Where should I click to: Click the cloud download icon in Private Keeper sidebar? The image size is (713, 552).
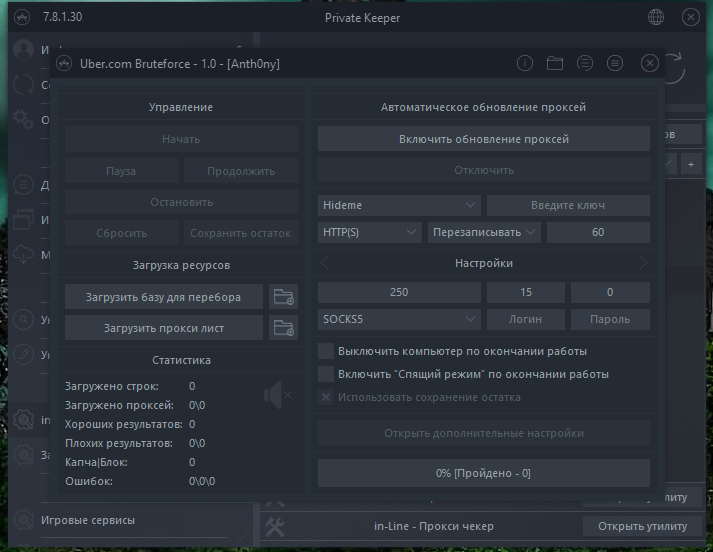coord(23,255)
